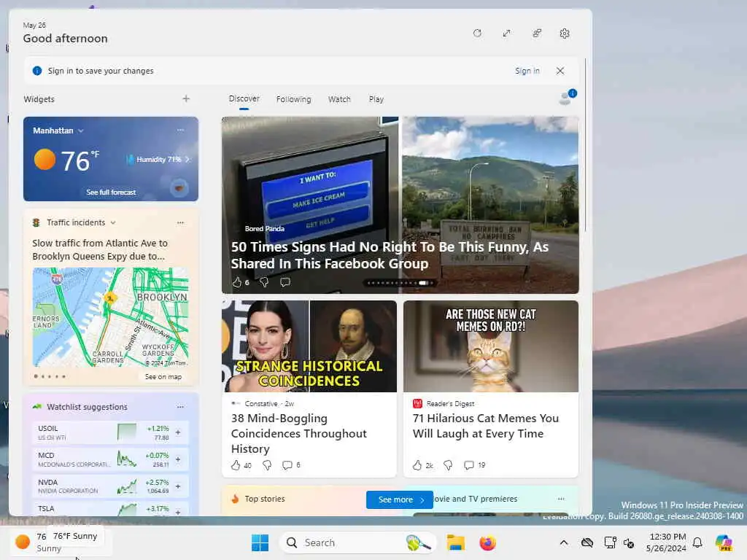
Task: Open feed personalization icon next to settings
Action: (x=536, y=34)
